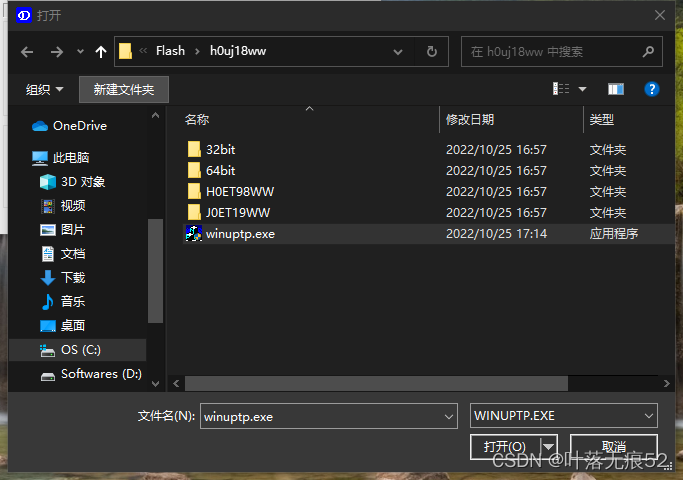Image resolution: width=683 pixels, height=480 pixels.
Task: Click h0uj18ww in the address path
Action: click(238, 51)
